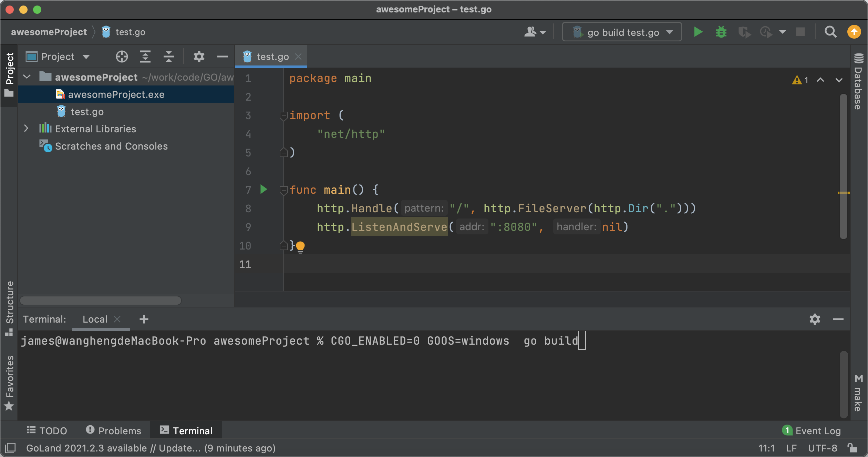The image size is (868, 457).
Task: Expand External Libraries tree node
Action: pyautogui.click(x=26, y=129)
